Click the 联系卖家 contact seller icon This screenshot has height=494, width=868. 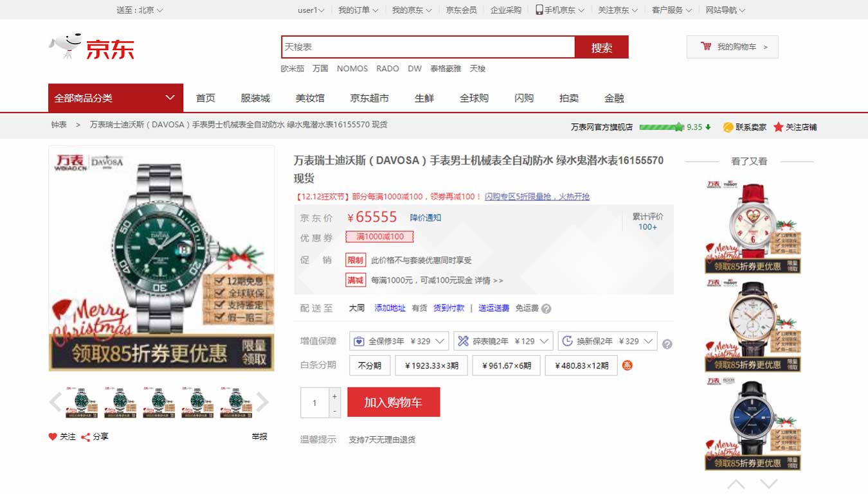[728, 127]
